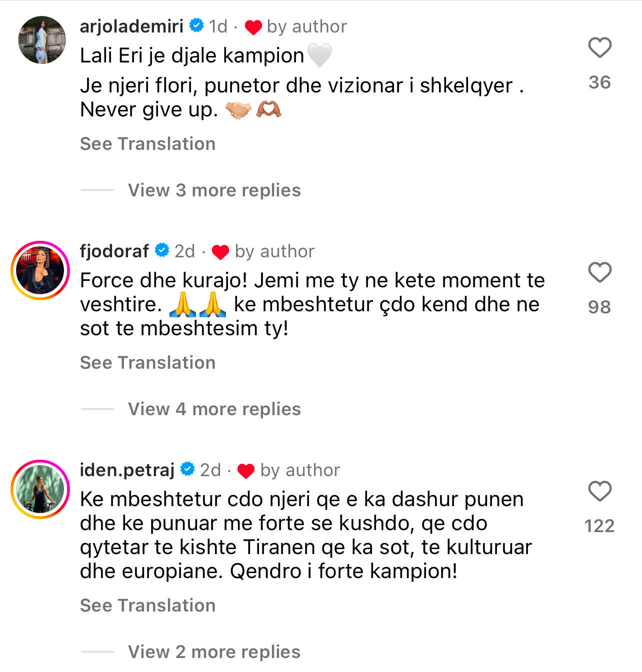Click the verified badge beside iden.petraj
The width and height of the screenshot is (642, 672).
187,469
